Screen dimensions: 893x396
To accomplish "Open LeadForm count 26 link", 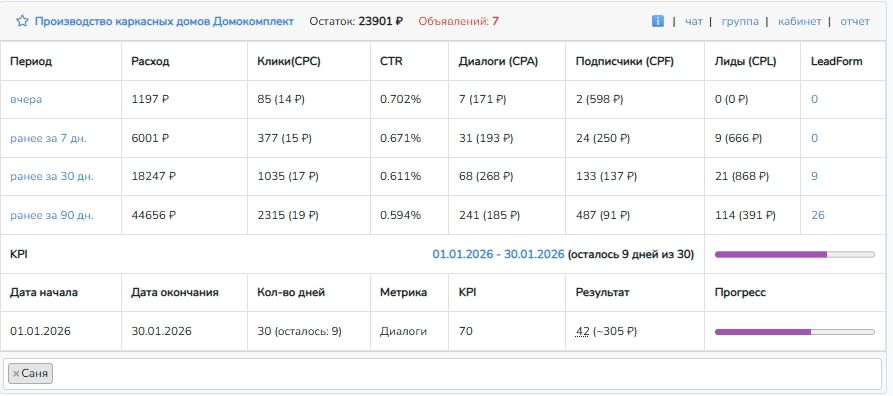I will (818, 215).
